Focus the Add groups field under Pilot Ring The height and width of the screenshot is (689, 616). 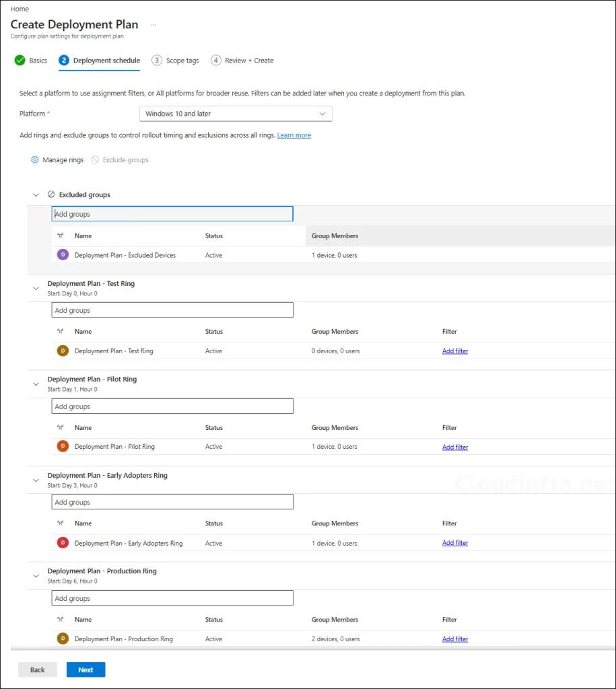point(172,406)
